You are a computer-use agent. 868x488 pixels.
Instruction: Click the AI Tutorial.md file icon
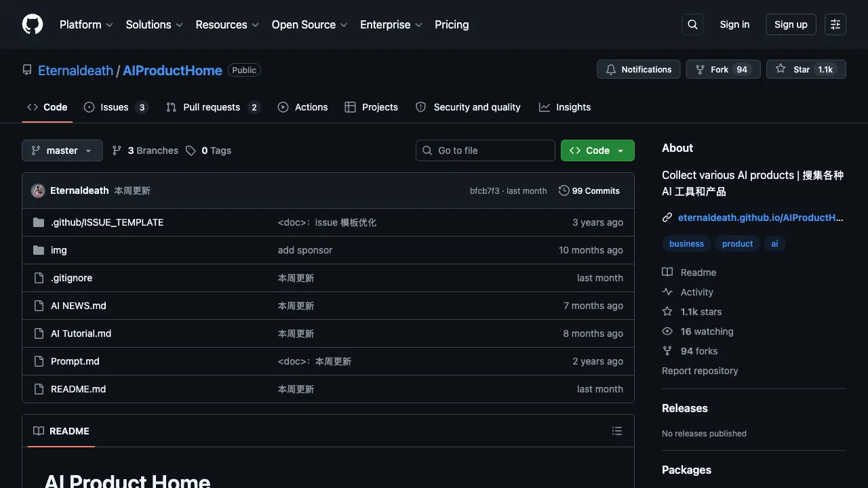(x=39, y=333)
